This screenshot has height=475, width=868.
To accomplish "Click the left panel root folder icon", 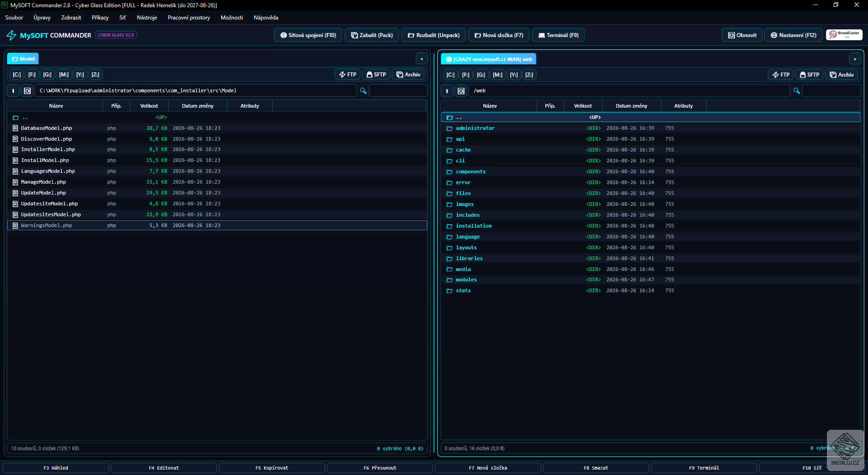I will 27,91.
